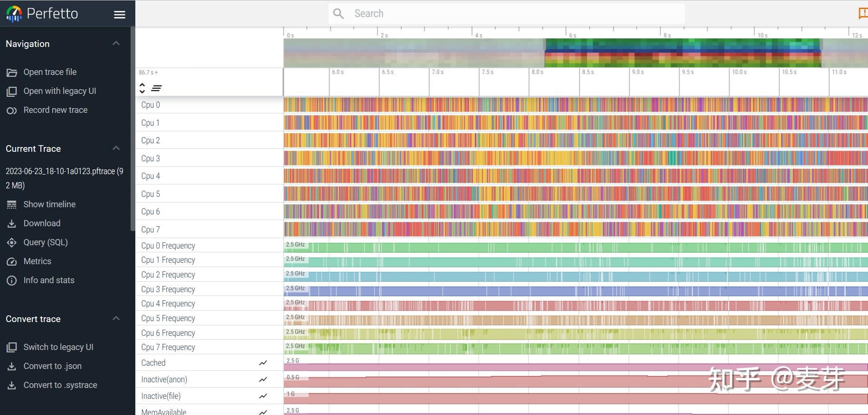Click the Download link
This screenshot has height=415, width=868.
click(x=42, y=223)
